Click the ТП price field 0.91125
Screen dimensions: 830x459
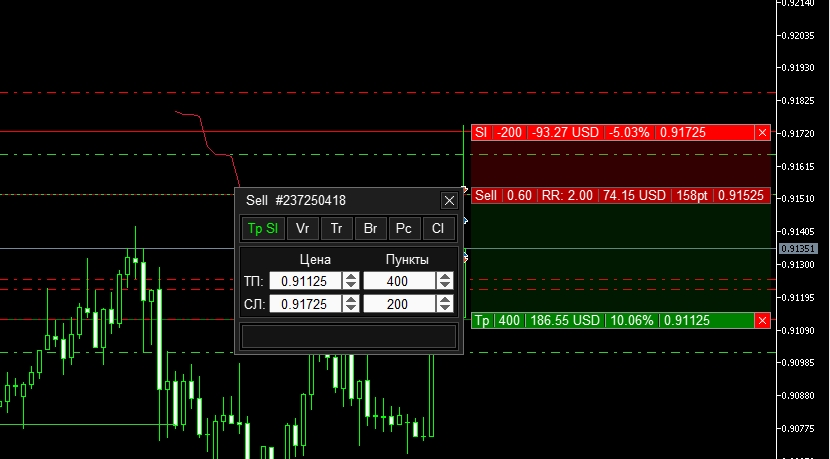(305, 281)
